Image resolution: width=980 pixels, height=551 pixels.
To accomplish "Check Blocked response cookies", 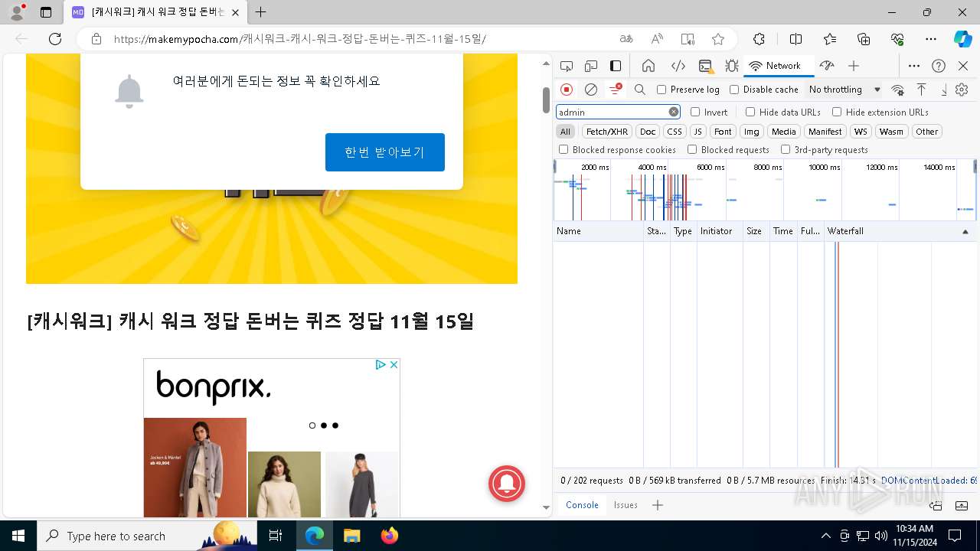I will click(563, 150).
